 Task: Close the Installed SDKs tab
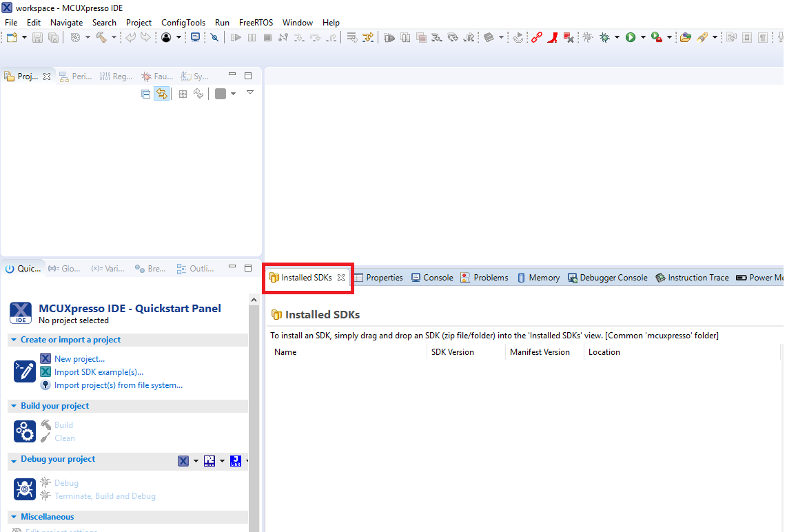[x=341, y=278]
